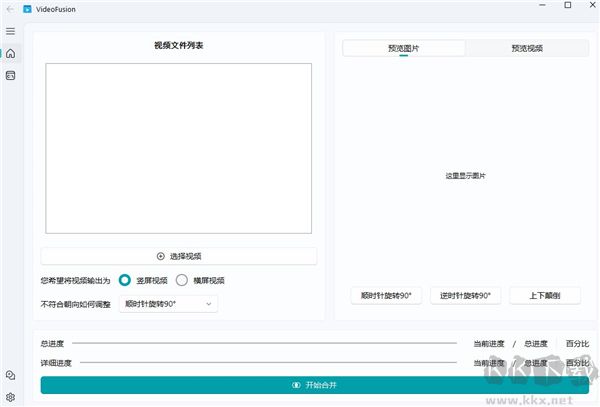Click the VideoFusion app logo icon

pos(27,9)
